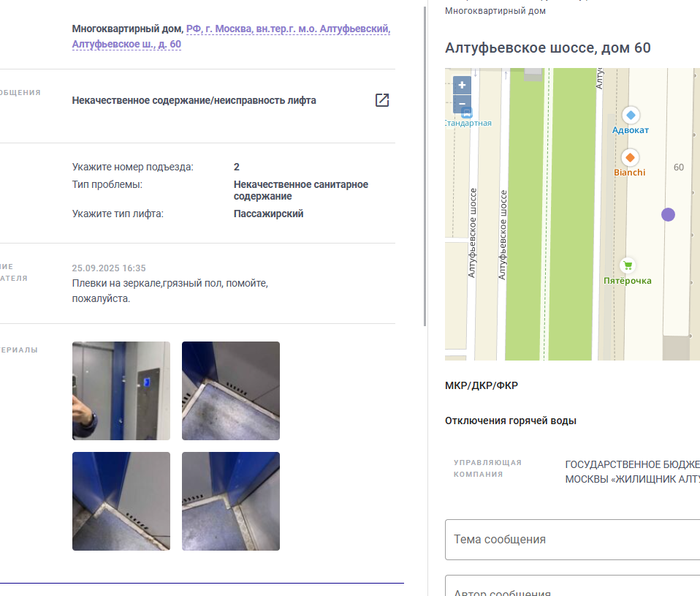Click the Пятёрочка shopping cart marker
This screenshot has width=700, height=596.
click(x=628, y=265)
